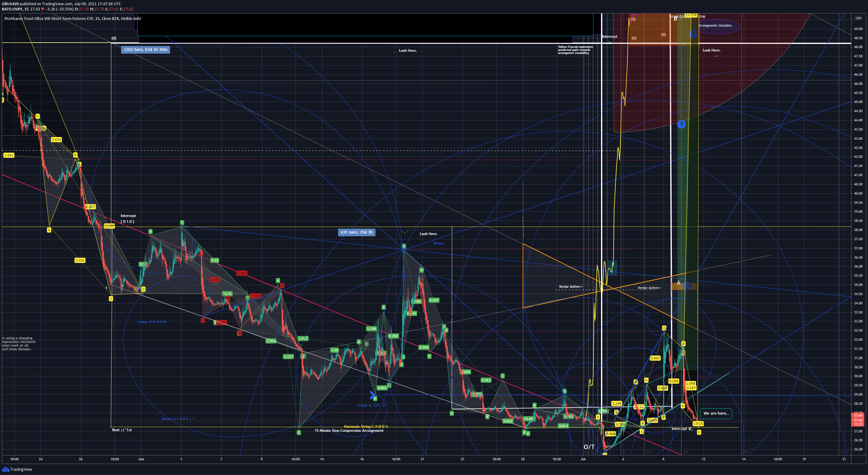
Task: Click the 'Root ||^3.b' annotation
Action: 122,430
